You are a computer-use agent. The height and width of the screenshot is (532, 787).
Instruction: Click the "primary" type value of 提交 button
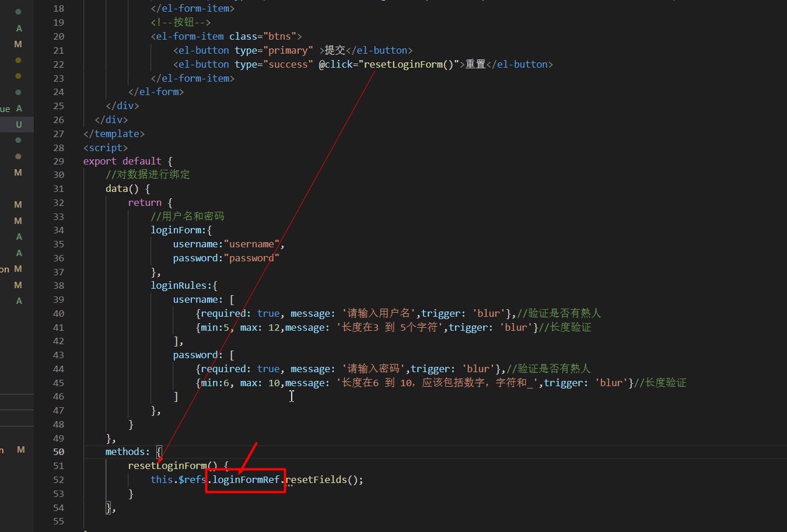pos(288,50)
